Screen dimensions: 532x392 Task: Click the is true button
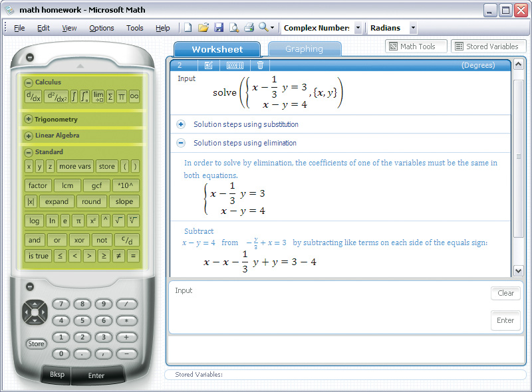(38, 256)
